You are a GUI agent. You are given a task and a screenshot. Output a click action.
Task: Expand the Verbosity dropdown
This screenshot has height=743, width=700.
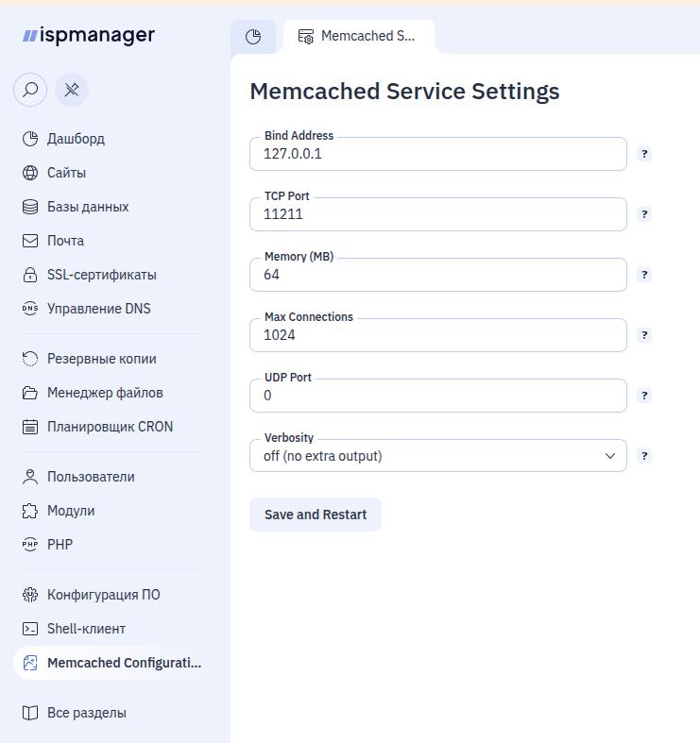438,456
